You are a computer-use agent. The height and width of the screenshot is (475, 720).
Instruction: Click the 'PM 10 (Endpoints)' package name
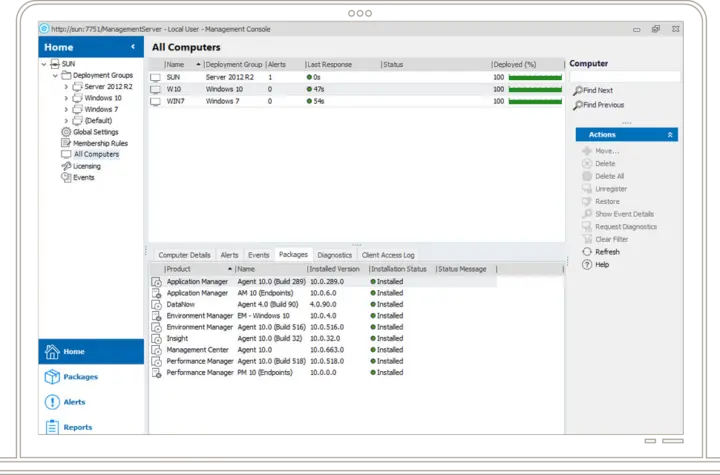tap(265, 373)
